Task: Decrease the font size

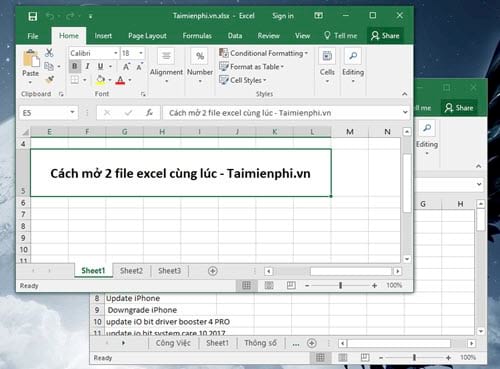Action: pyautogui.click(x=140, y=66)
